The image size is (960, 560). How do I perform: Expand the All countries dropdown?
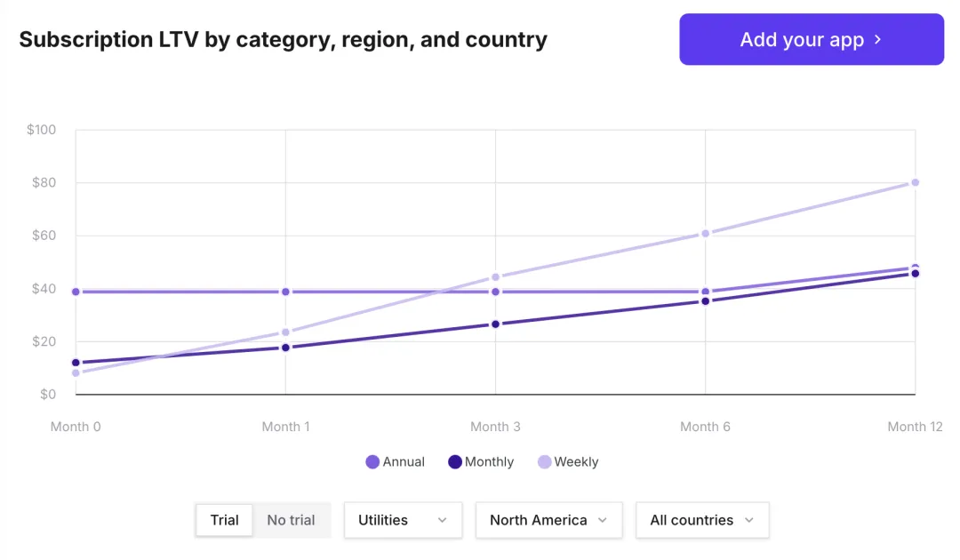coord(701,520)
